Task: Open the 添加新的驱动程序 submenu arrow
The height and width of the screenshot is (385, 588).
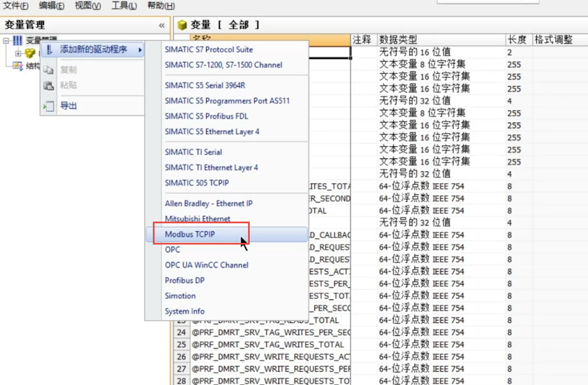Action: (140, 50)
